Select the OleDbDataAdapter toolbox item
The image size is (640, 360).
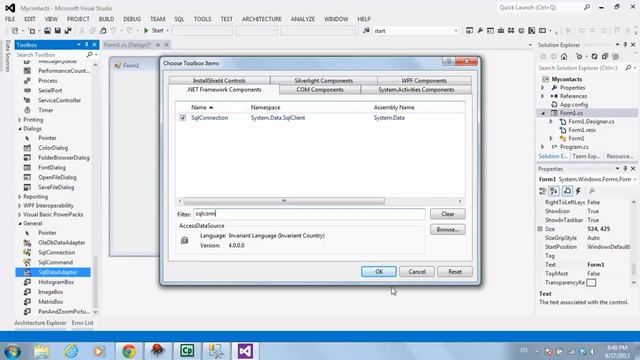click(62, 242)
